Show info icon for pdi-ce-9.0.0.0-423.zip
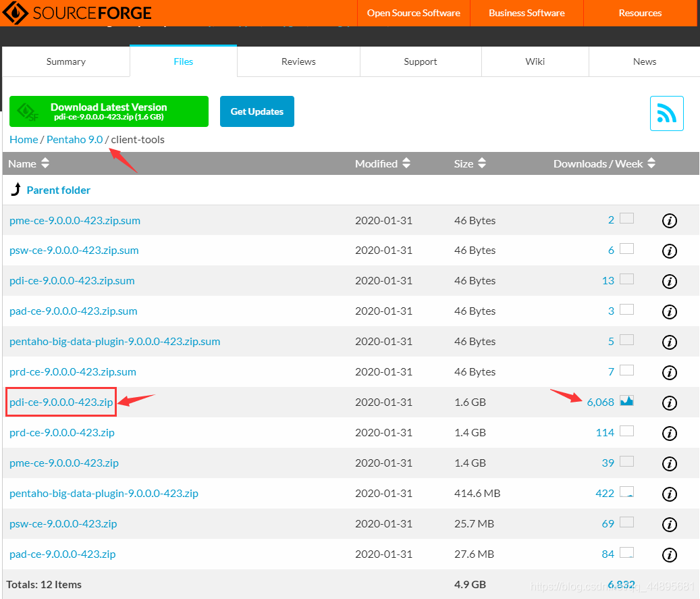Viewport: 700px width, 599px height. tap(669, 403)
